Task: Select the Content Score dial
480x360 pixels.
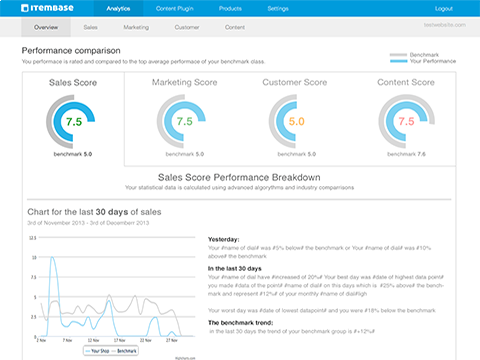Action: point(407,121)
